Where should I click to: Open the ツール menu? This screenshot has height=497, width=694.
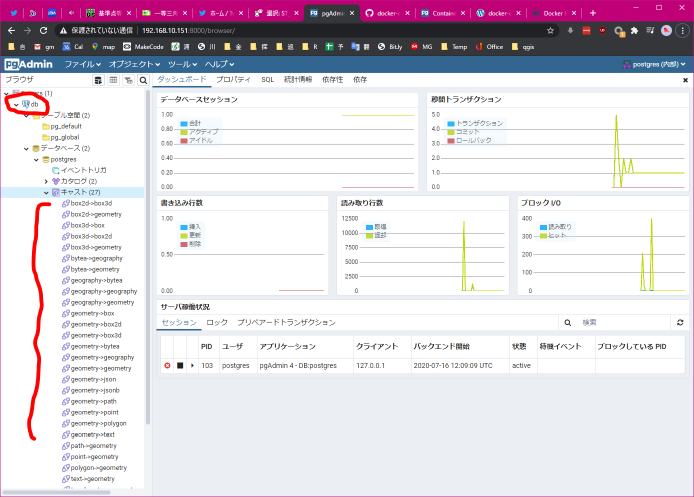pos(182,64)
